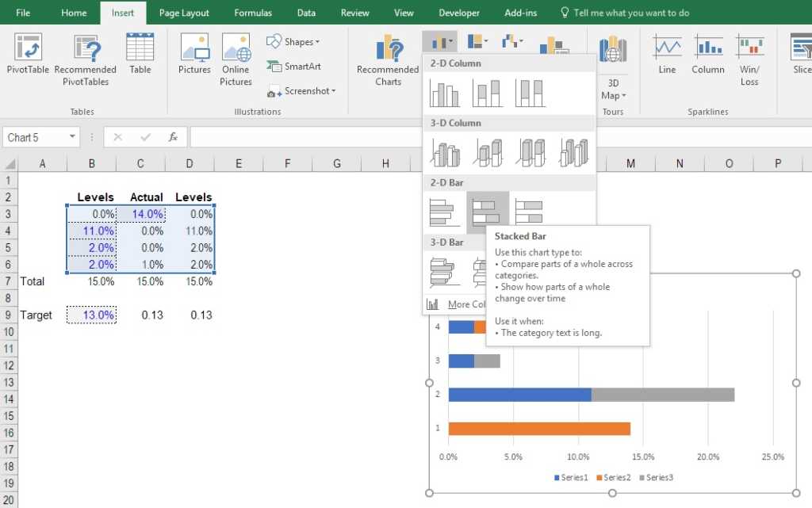This screenshot has height=508, width=812.
Task: Click SmartArt button
Action: click(294, 67)
